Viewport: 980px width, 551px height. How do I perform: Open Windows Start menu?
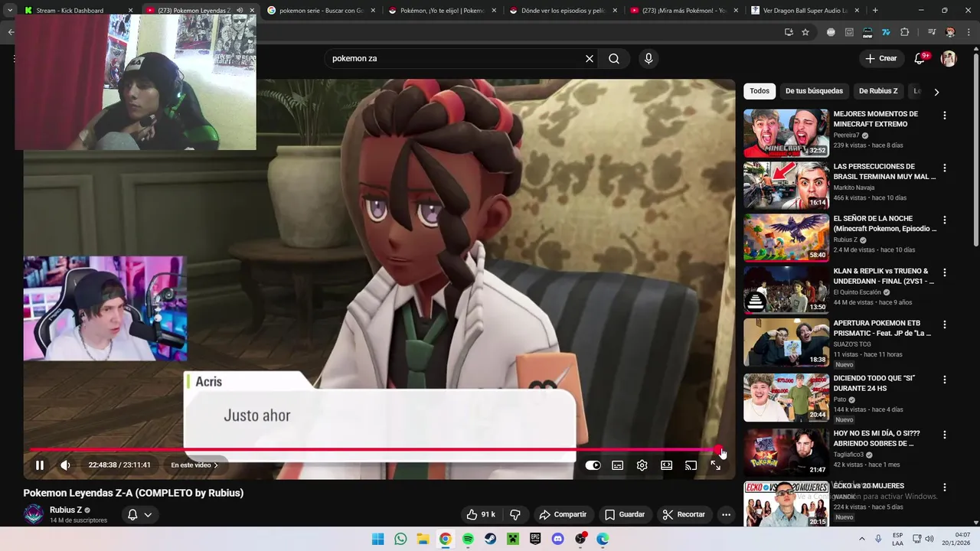click(377, 539)
